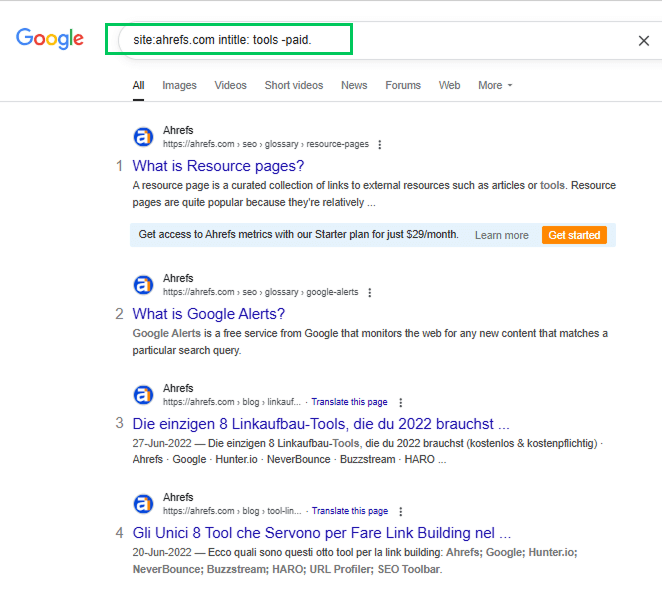The image size is (662, 591).
Task: Open What is Resource pages? result
Action: [x=218, y=166]
